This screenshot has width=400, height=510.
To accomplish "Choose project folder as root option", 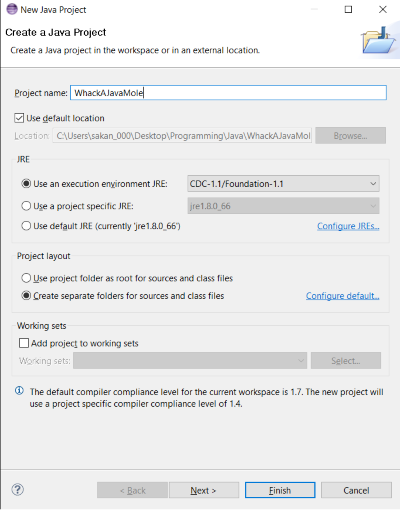I will point(26,278).
